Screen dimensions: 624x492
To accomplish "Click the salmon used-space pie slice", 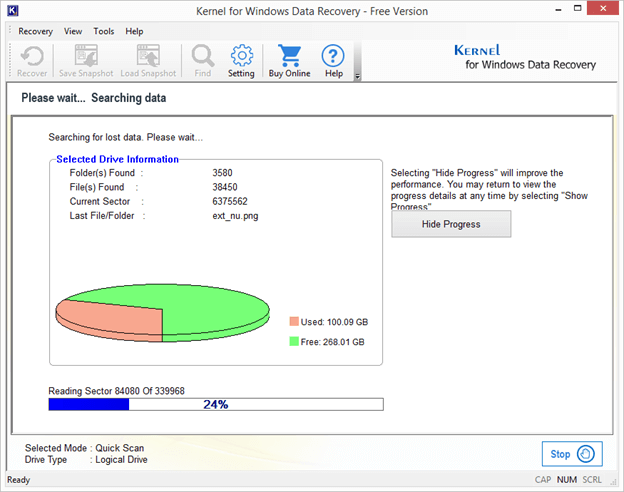I will pyautogui.click(x=115, y=322).
